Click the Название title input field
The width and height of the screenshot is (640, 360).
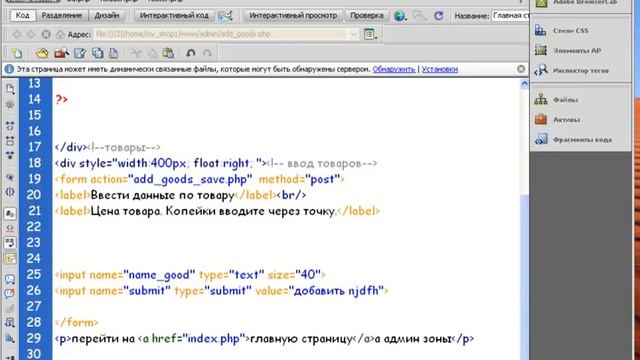point(510,16)
